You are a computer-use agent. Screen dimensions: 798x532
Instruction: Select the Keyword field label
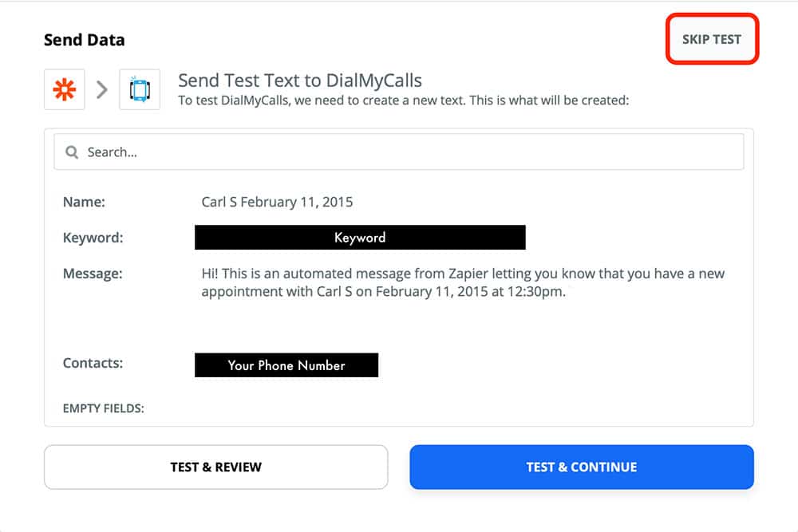[x=93, y=238]
